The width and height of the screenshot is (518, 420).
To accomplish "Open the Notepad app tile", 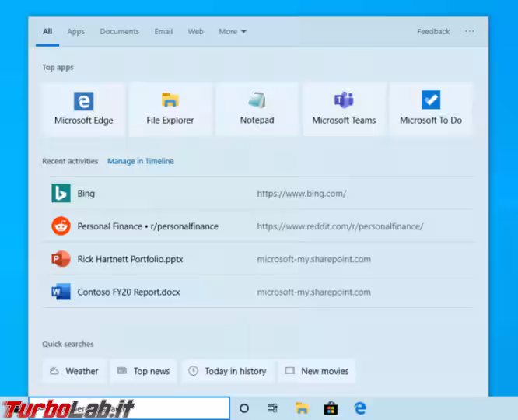I will pos(257,110).
